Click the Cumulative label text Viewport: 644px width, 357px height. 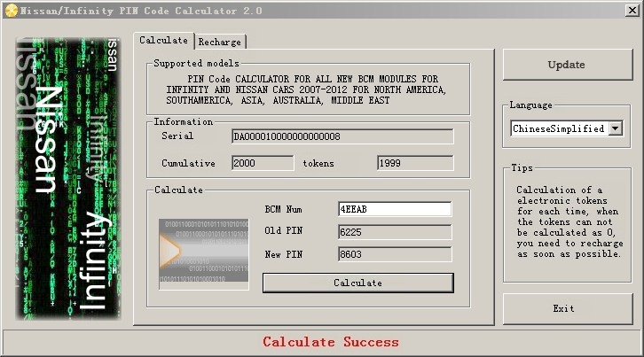coord(188,163)
